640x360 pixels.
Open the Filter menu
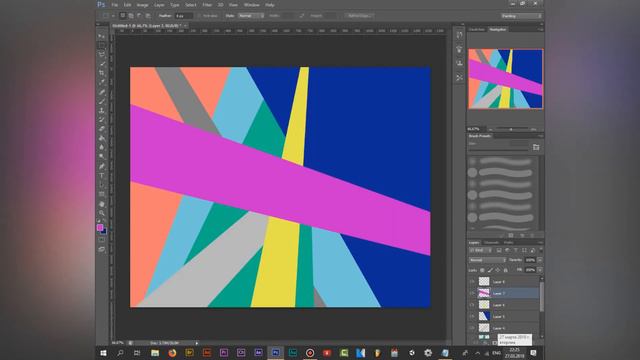[x=207, y=5]
